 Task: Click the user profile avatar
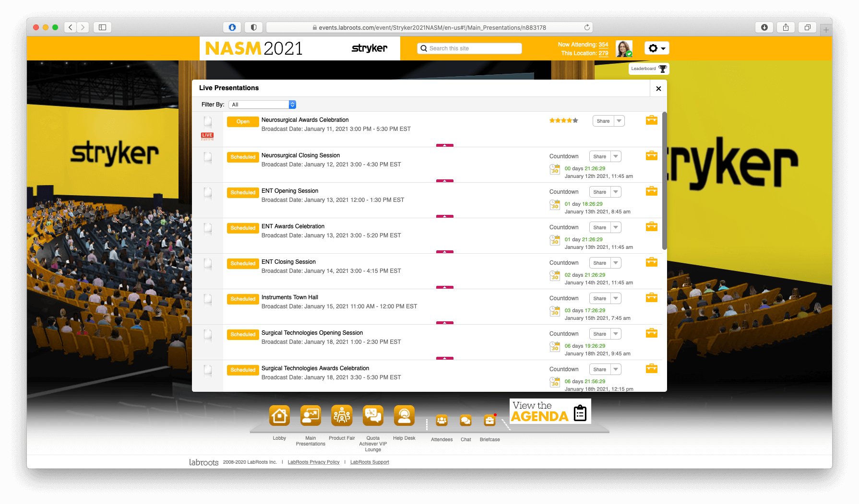coord(624,48)
